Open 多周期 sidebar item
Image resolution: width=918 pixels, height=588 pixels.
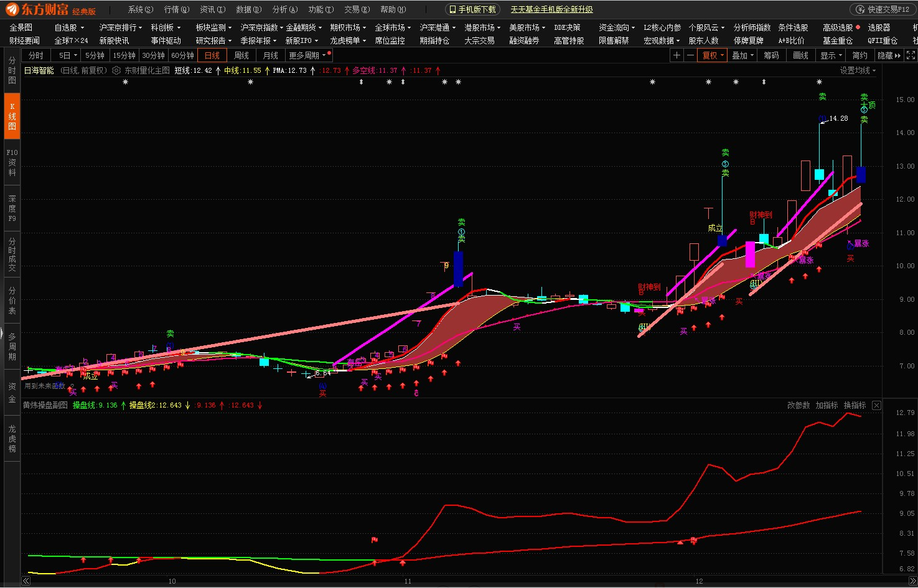[12, 347]
